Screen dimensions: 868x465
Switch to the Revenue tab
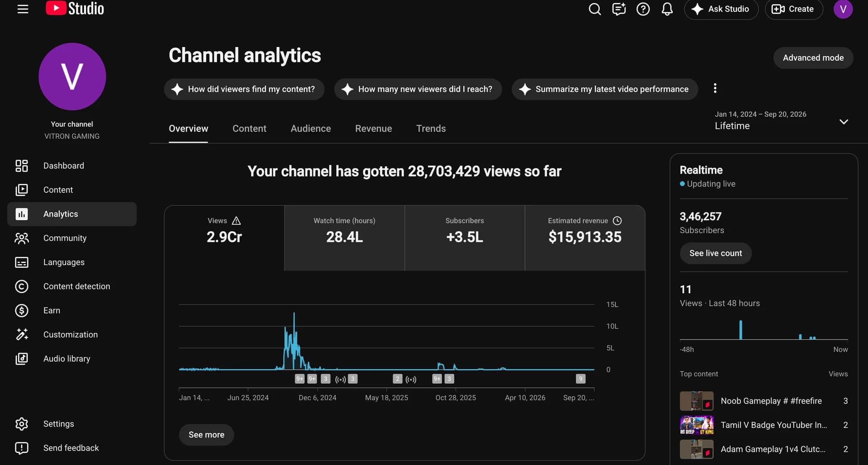click(373, 128)
